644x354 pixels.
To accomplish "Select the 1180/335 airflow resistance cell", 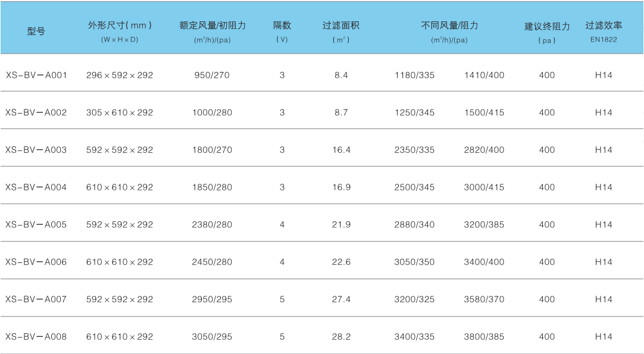I will tap(415, 76).
